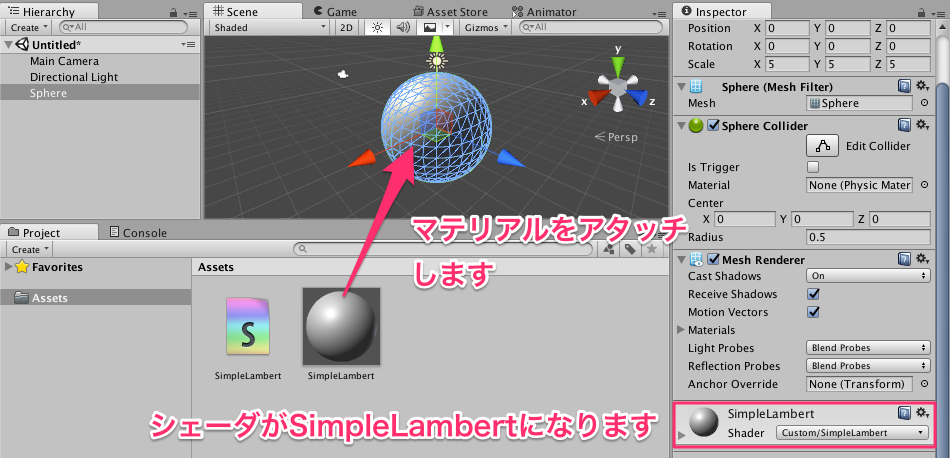Open the Shaded draw mode dropdown
950x458 pixels.
point(269,27)
